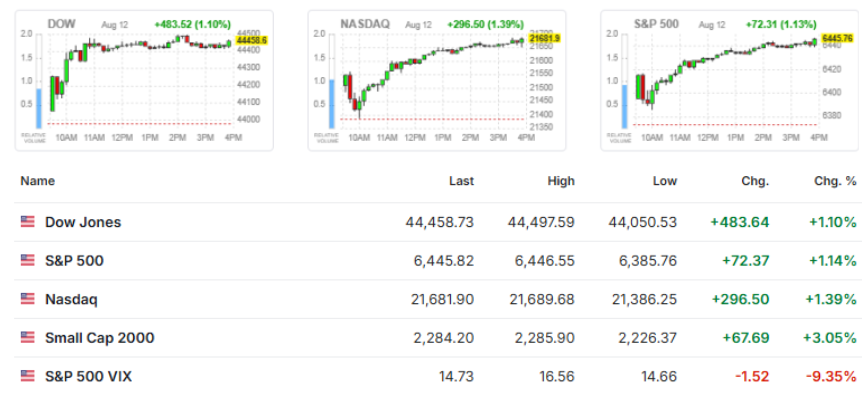Click the US flag icon beside Small Cap 2000
The image size is (862, 401).
pos(27,337)
